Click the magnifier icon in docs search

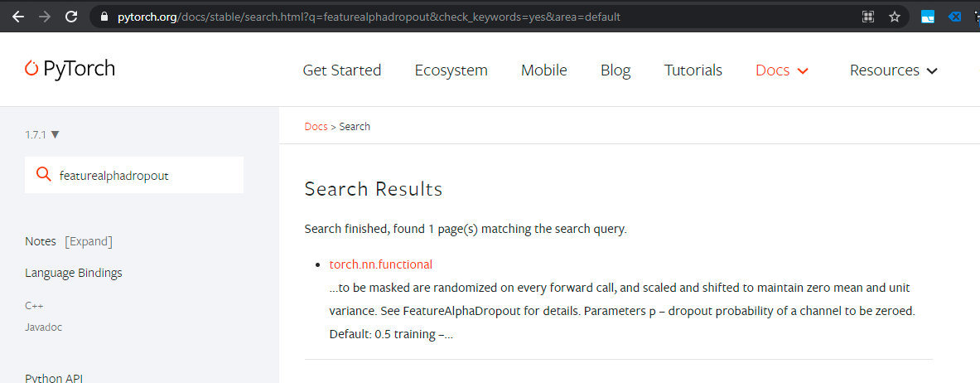44,175
